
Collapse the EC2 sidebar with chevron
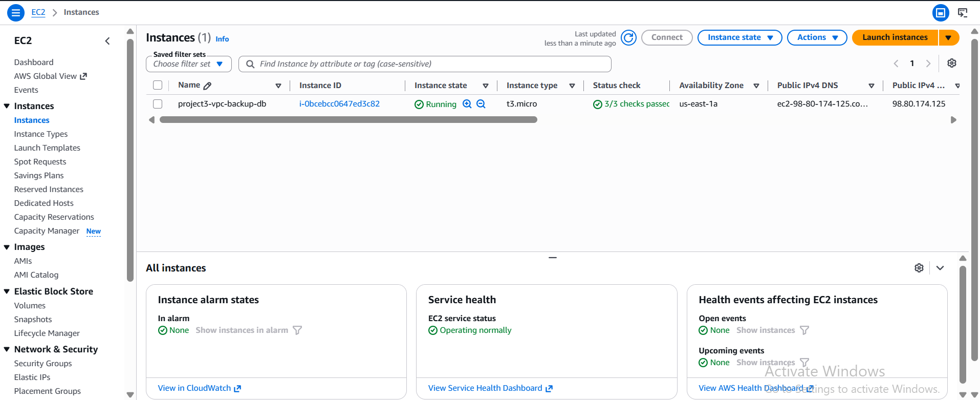[107, 41]
